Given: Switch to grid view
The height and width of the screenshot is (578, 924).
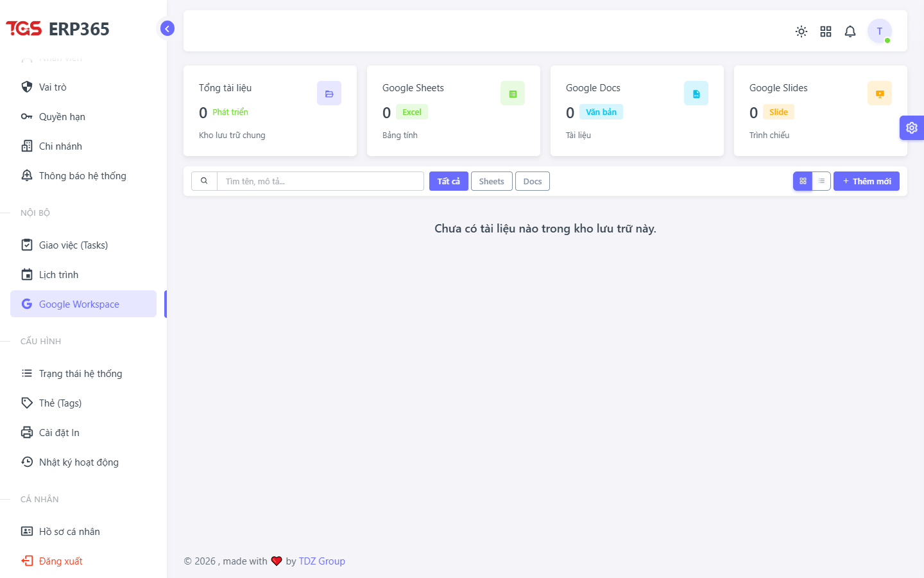Looking at the screenshot, I should click(803, 181).
